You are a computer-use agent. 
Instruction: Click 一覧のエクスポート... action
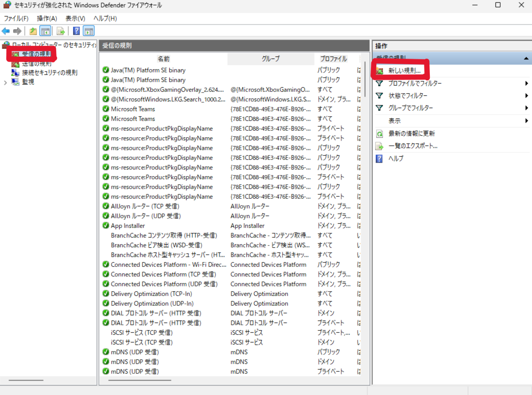413,146
